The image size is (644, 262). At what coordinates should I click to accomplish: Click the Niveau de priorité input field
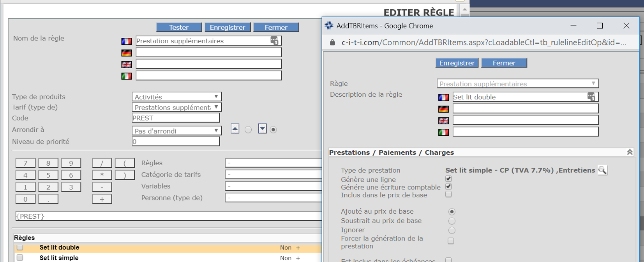pos(176,142)
